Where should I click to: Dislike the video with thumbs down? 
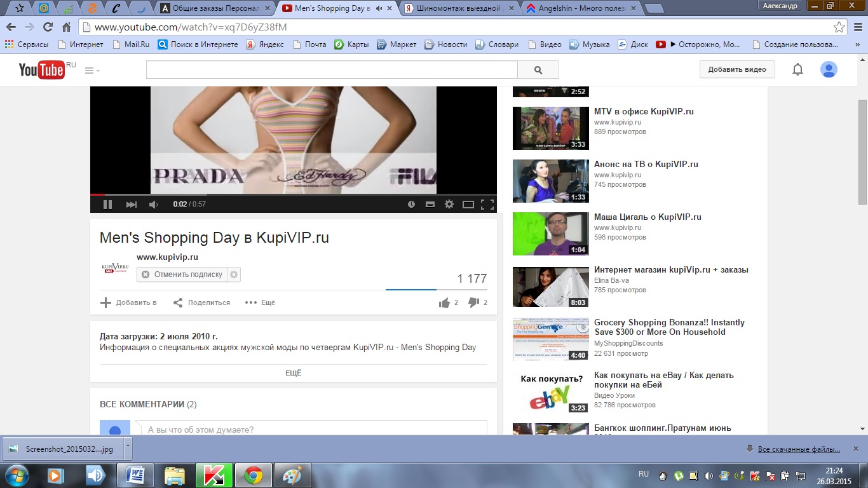[473, 302]
